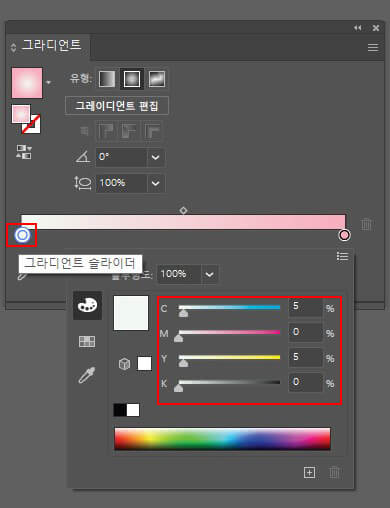Toggle the panel expand arrows beside 그라디언트 title
This screenshot has height=508, width=390.
tap(13, 48)
